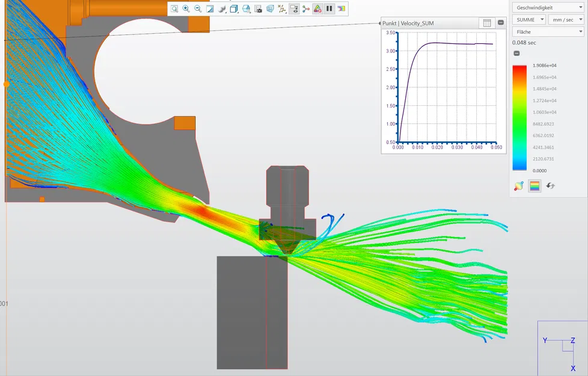The width and height of the screenshot is (588, 376).
Task: Open the SUMME component dropdown
Action: coord(528,19)
